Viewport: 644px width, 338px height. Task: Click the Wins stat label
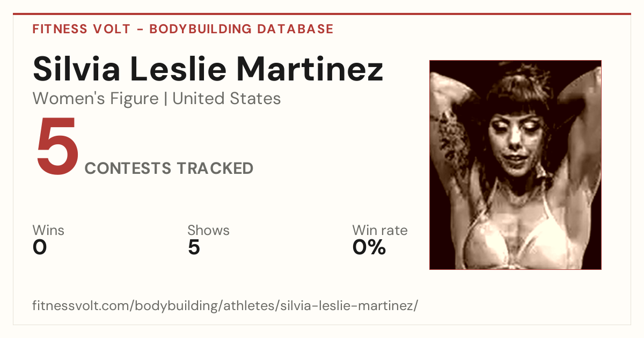tap(48, 231)
